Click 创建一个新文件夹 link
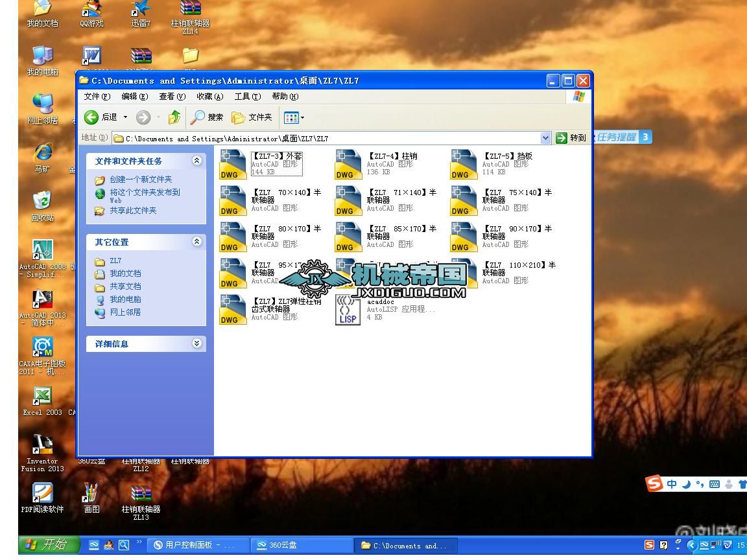747x560 pixels. tap(141, 180)
